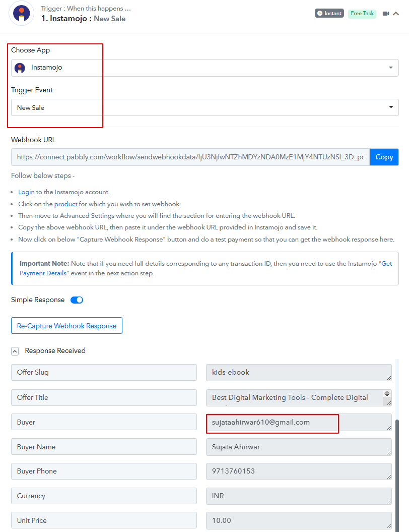Click the Offer Slug value field
Image resolution: width=409 pixels, height=532 pixels.
point(299,373)
